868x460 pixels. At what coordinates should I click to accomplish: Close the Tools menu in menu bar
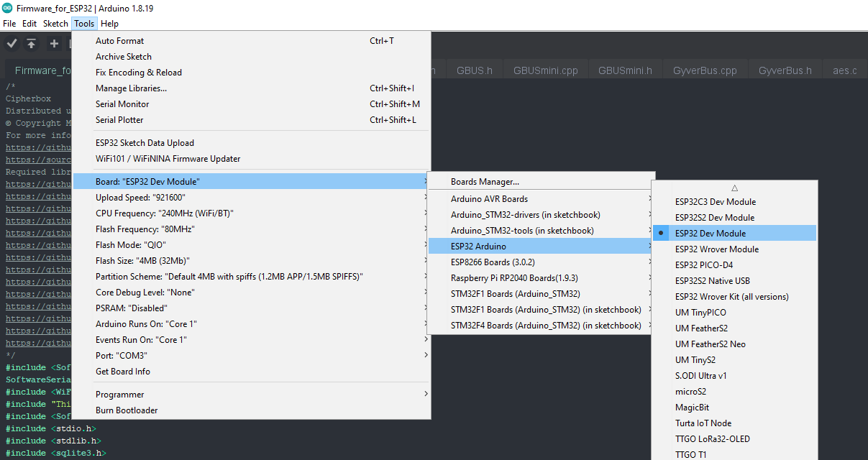[84, 24]
